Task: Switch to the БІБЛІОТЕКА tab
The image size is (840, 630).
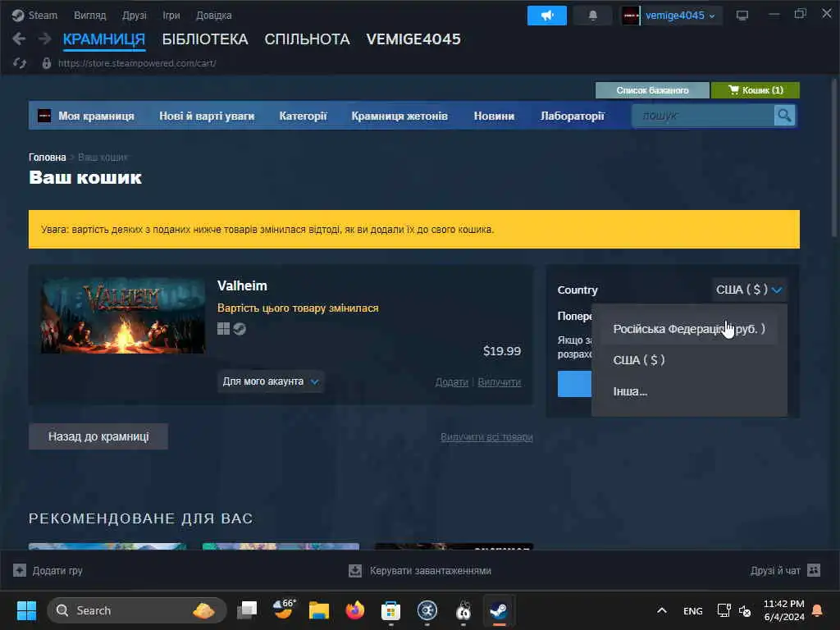Action: pyautogui.click(x=205, y=39)
